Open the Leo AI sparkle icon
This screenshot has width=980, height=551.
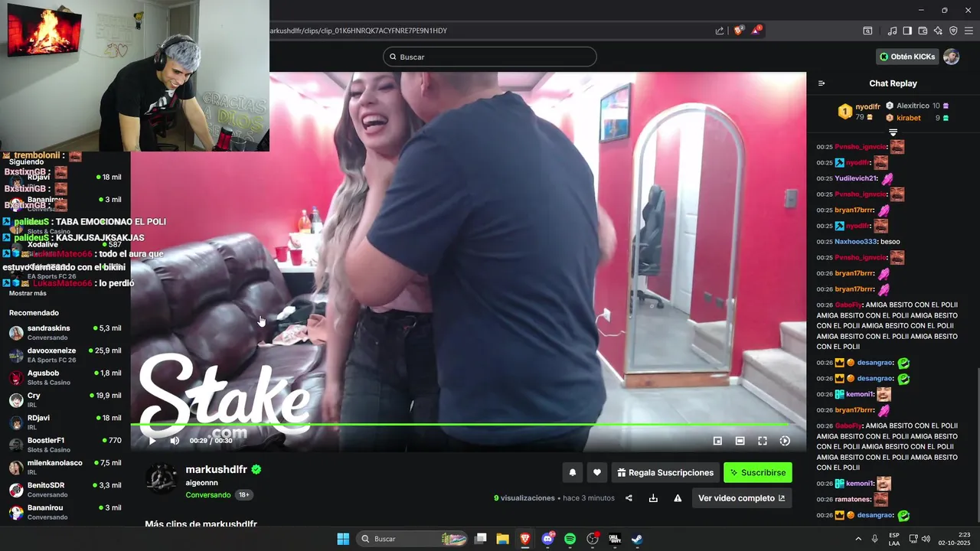click(938, 31)
